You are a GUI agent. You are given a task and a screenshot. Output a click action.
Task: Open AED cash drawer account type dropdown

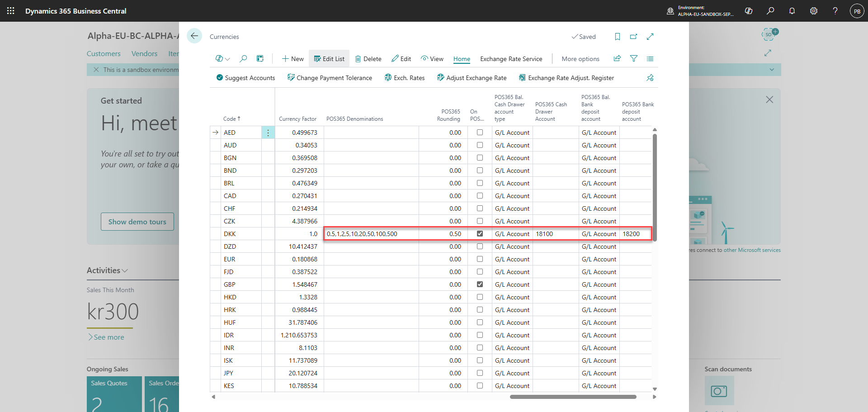coord(512,133)
